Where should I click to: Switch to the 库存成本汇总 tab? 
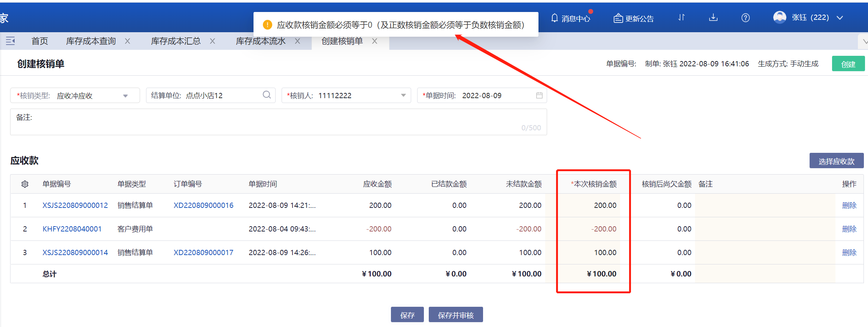pyautogui.click(x=176, y=41)
